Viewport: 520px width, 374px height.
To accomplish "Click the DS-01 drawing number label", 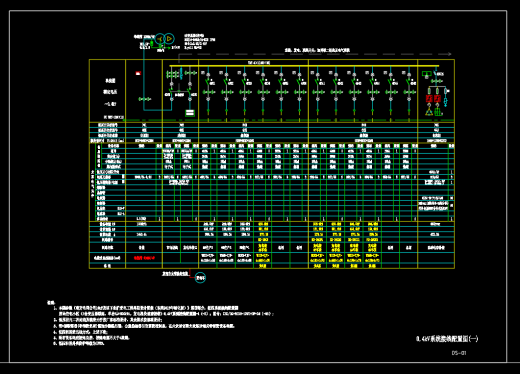I will (x=459, y=353).
